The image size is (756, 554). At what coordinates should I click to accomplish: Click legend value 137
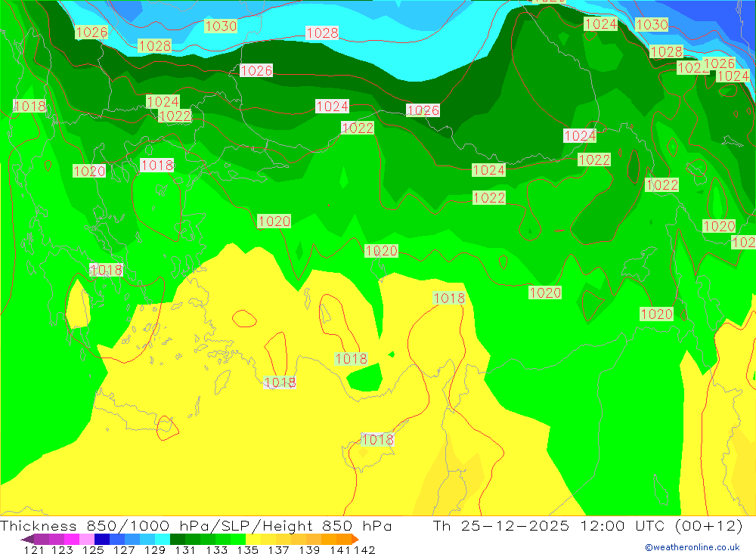point(278,549)
